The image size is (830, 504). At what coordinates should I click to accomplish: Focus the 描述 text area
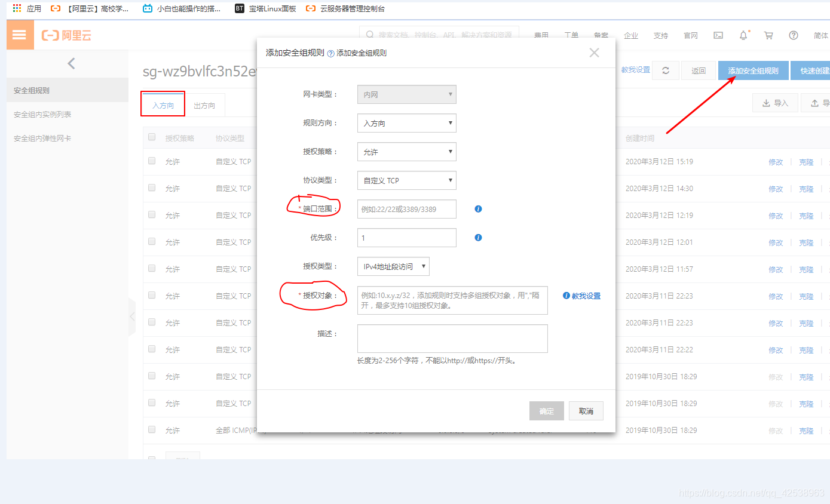point(452,339)
